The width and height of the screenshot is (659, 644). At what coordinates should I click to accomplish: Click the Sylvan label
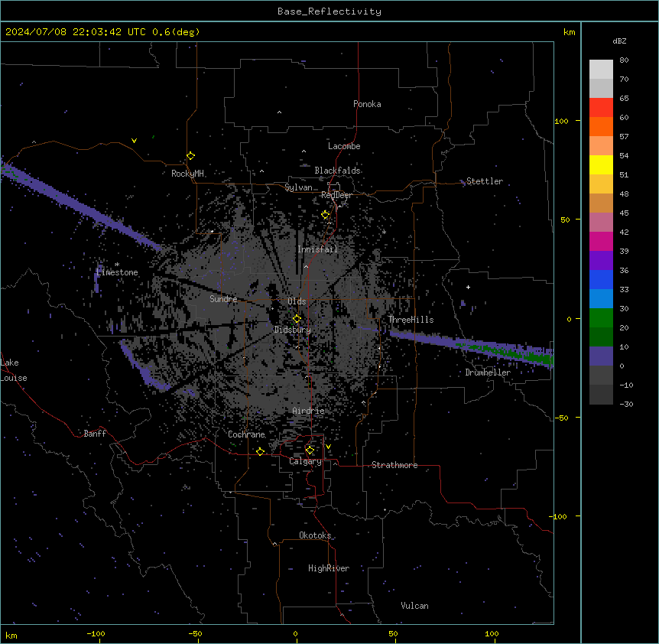coord(298,187)
